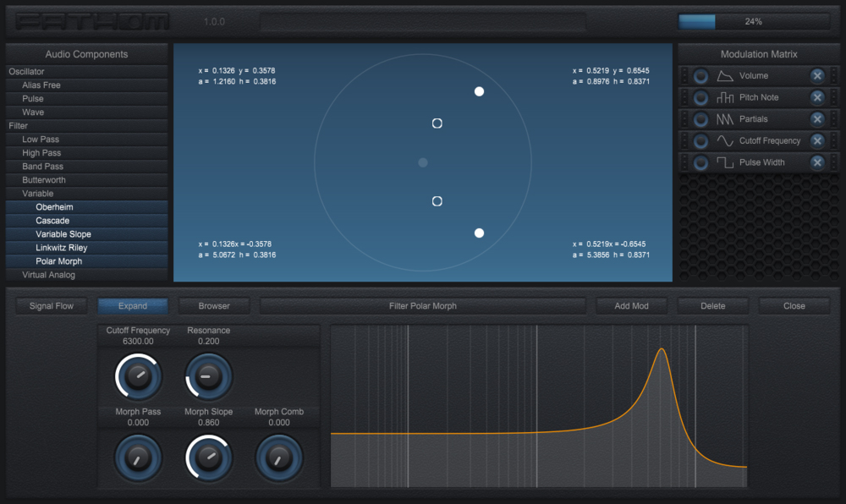Grab the drag handle left of Volume row

[x=684, y=76]
